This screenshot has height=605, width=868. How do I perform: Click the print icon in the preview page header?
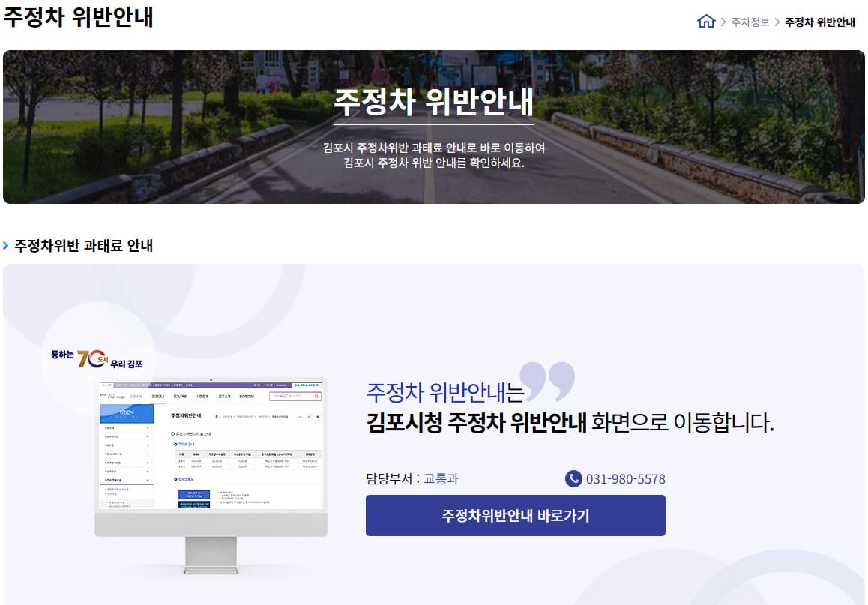pos(317,417)
